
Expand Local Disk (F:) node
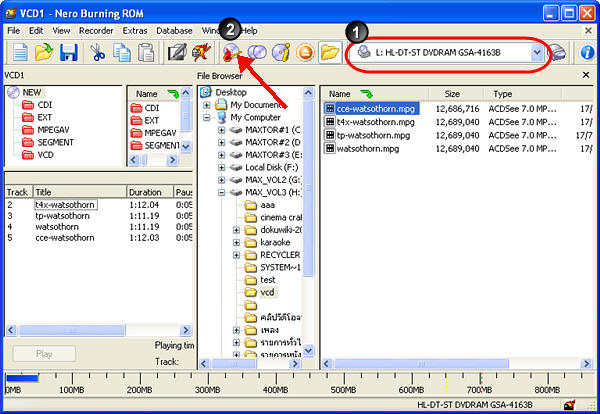click(x=221, y=168)
